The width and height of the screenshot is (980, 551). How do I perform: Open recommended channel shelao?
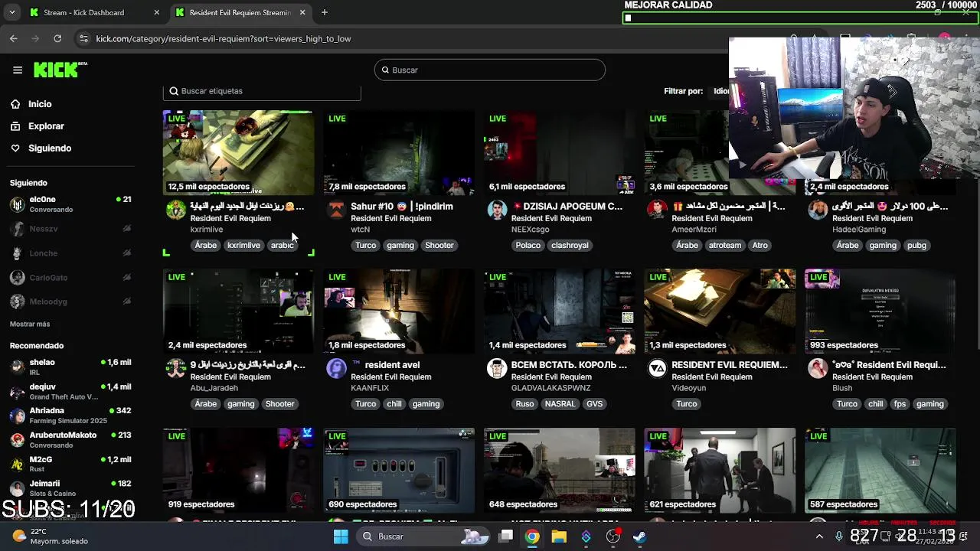[70, 367]
